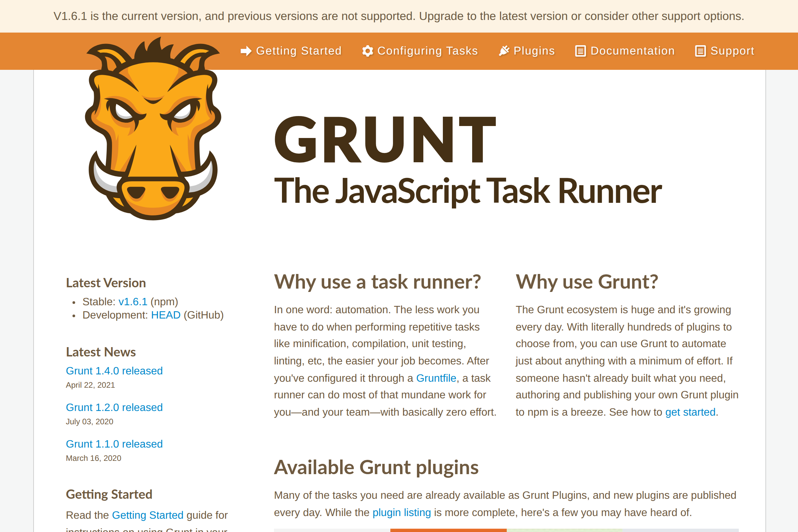
Task: Click the Latest News sidebar heading
Action: pos(101,352)
